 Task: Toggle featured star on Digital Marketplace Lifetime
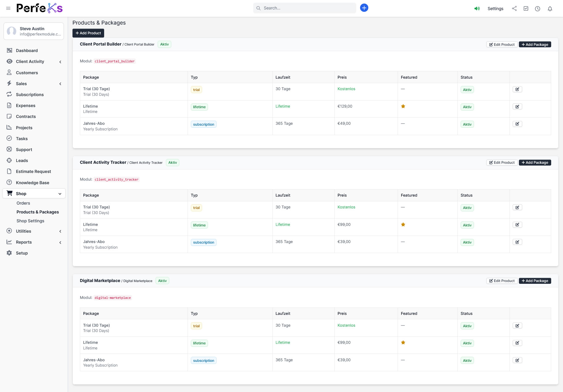pyautogui.click(x=403, y=343)
